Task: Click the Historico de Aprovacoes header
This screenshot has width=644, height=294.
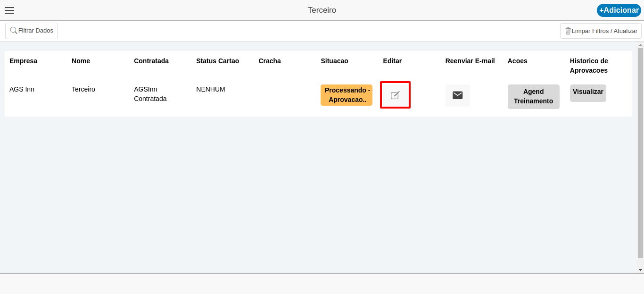Action: point(589,66)
